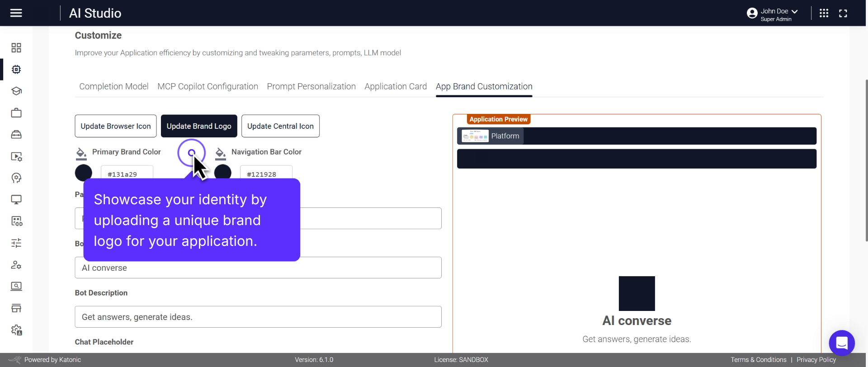Switch to Completion Model tab
Viewport: 868px width, 367px height.
click(x=114, y=86)
